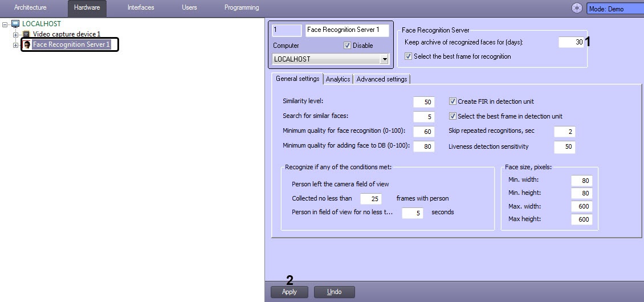Image resolution: width=644 pixels, height=302 pixels.
Task: Click Minimum quality for face recognition field
Action: pos(424,132)
